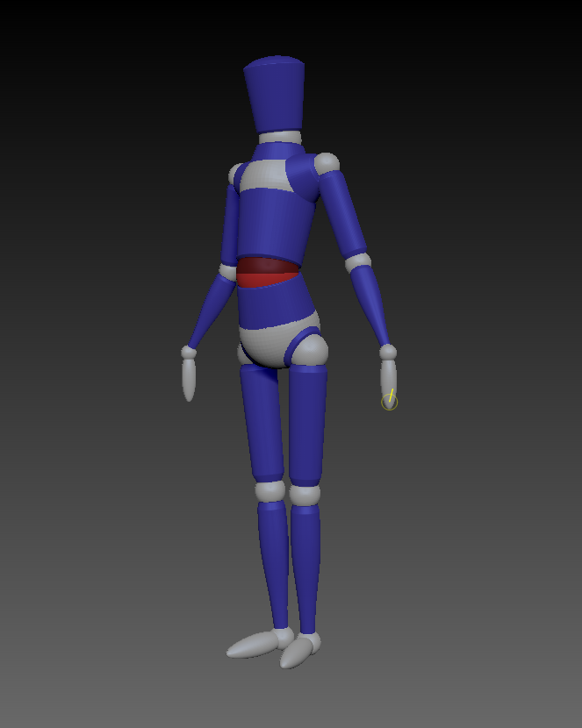Select the large gray hip ball joint
582x728 pixels.
(x=309, y=350)
